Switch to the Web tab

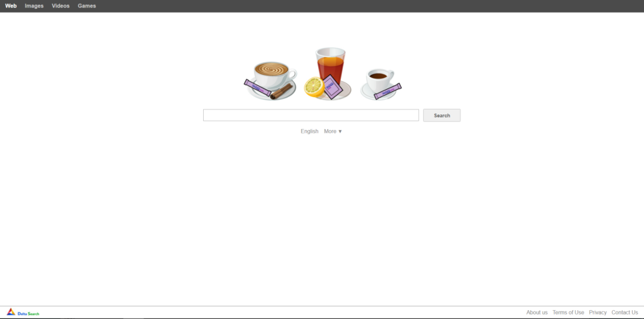tap(11, 6)
